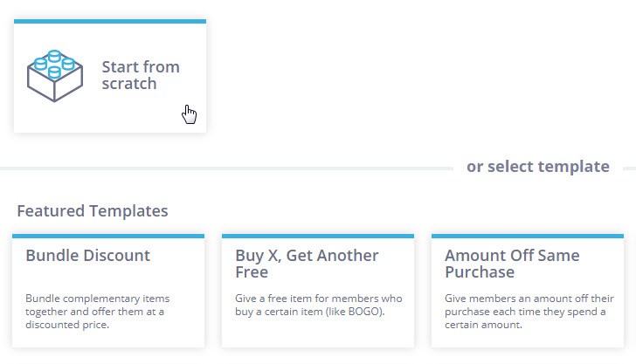The width and height of the screenshot is (636, 364).
Task: Click the amount off purchase description text
Action: click(529, 312)
